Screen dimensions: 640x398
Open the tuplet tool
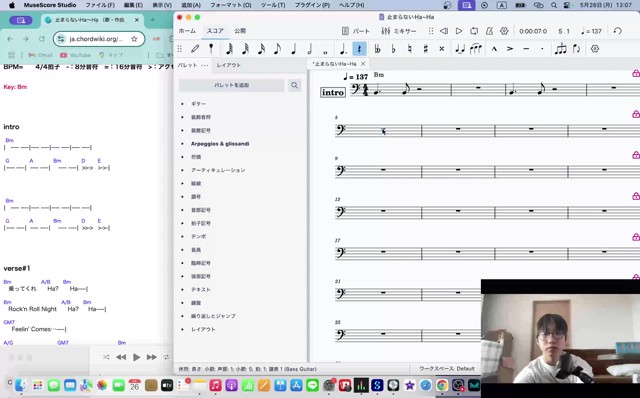(x=560, y=49)
